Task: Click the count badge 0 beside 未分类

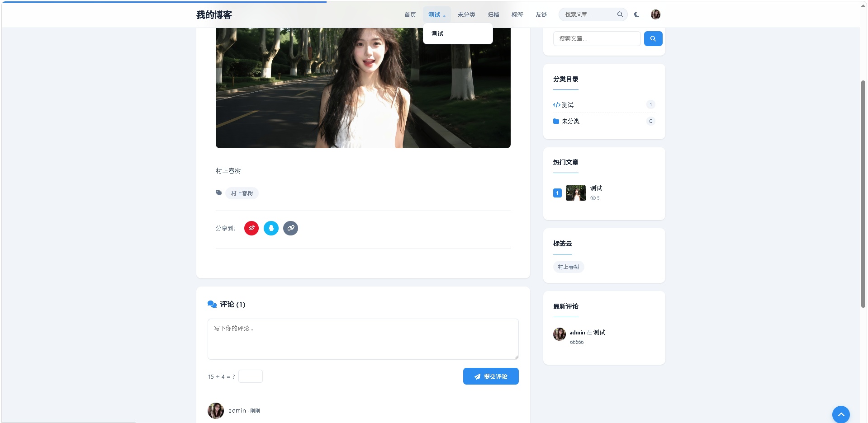Action: click(651, 121)
